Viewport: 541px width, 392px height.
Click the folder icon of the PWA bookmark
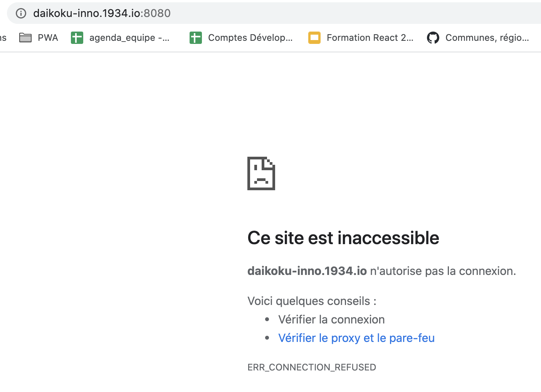pos(25,37)
